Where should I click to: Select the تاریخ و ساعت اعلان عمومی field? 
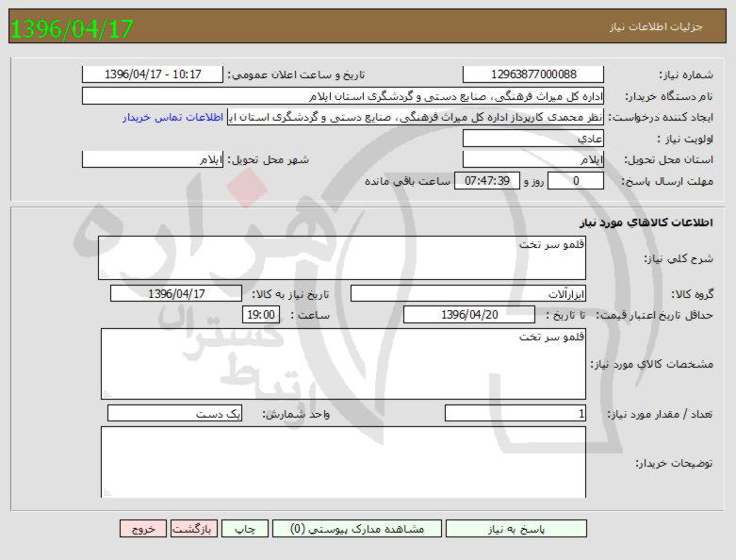153,74
